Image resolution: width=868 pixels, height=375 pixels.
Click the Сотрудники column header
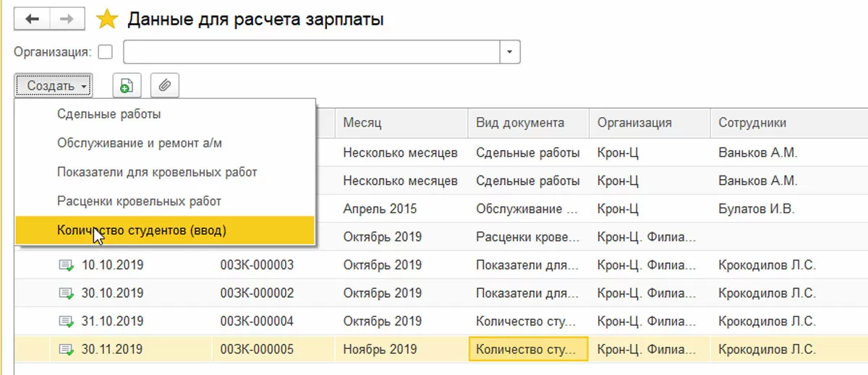pos(752,123)
